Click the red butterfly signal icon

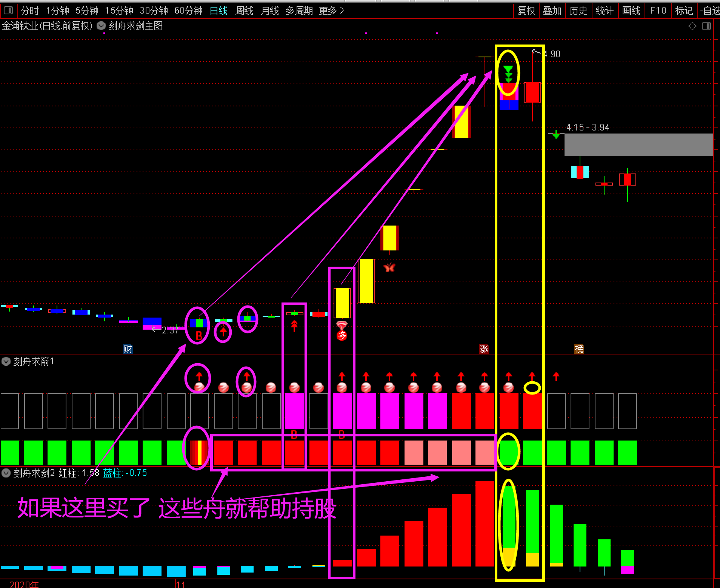[x=389, y=268]
